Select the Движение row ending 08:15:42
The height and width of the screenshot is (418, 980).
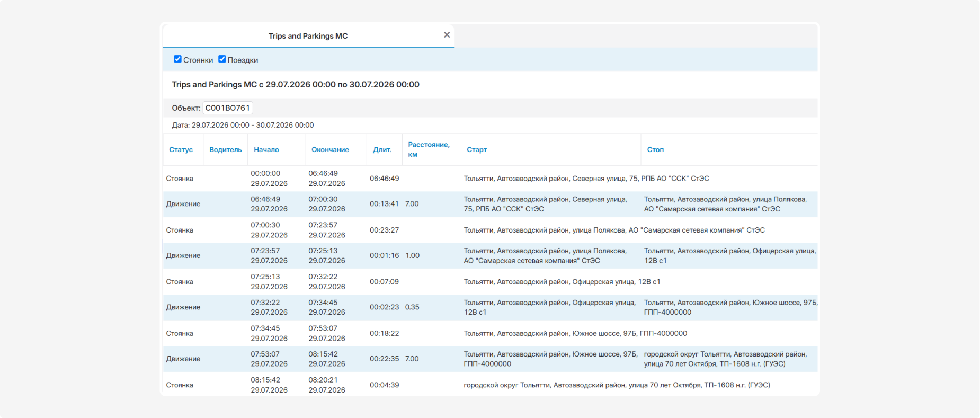coord(490,359)
